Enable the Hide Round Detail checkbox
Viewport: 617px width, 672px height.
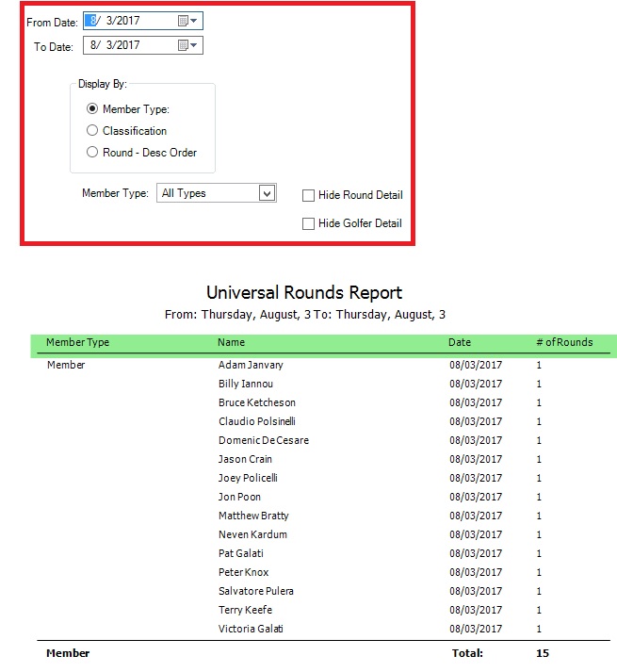[308, 195]
